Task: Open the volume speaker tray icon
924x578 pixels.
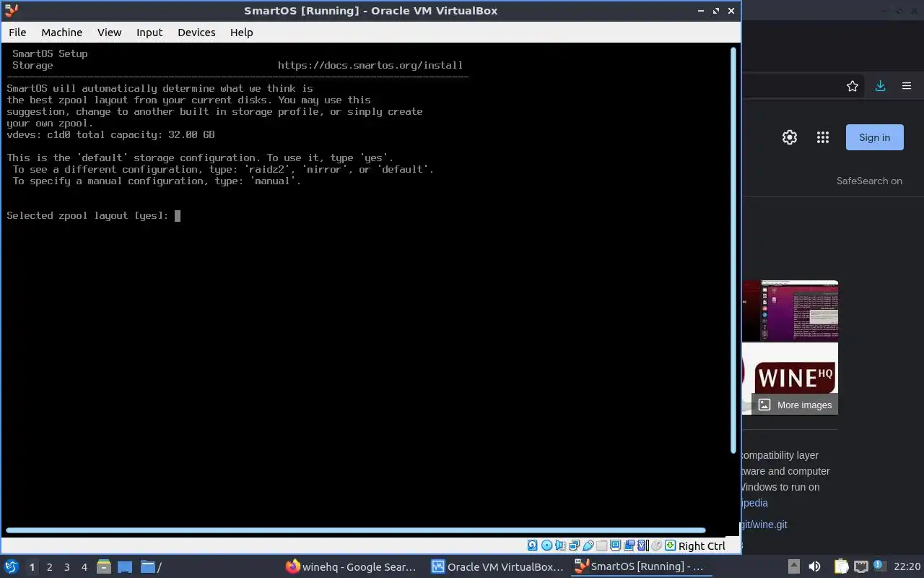Action: (x=814, y=566)
